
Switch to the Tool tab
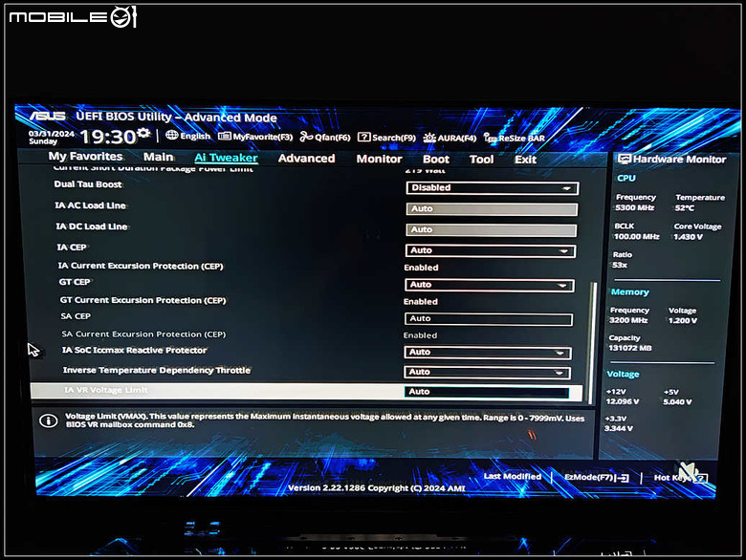[481, 160]
